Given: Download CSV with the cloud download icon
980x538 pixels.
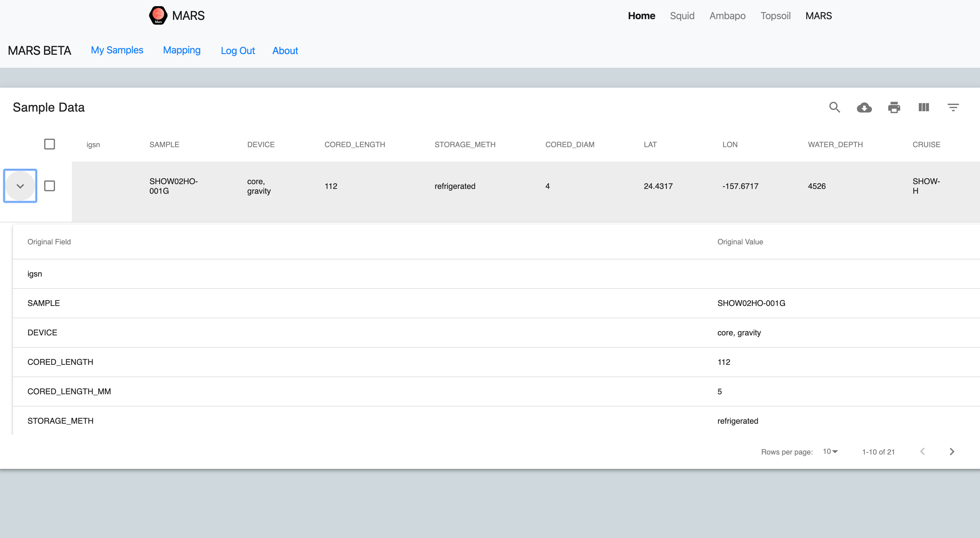Looking at the screenshot, I should click(864, 108).
